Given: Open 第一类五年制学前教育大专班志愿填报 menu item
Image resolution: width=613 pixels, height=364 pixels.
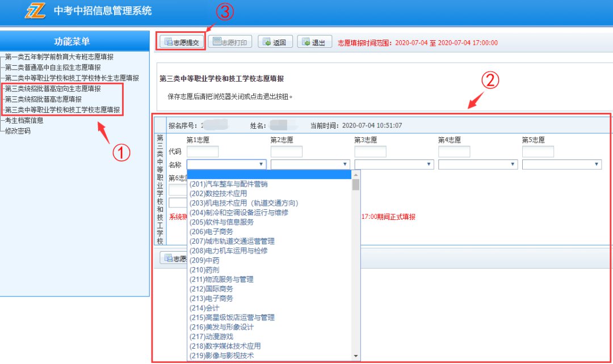Looking at the screenshot, I should click(59, 57).
